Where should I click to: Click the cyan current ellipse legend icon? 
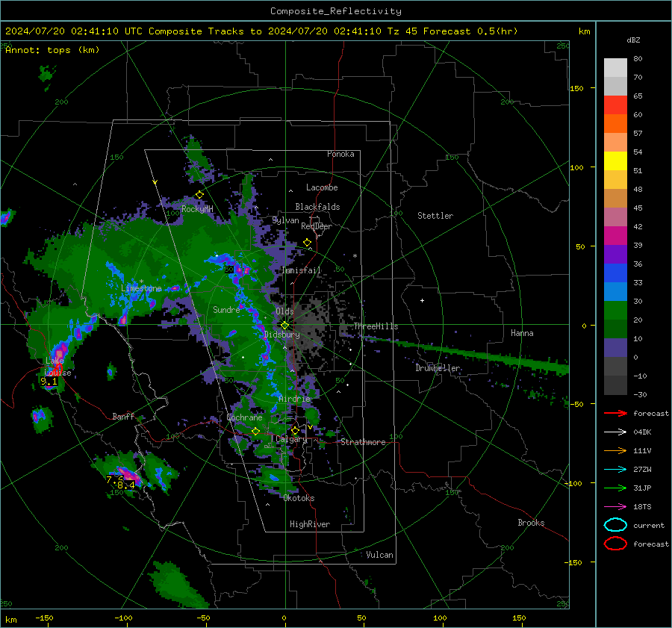(x=615, y=525)
